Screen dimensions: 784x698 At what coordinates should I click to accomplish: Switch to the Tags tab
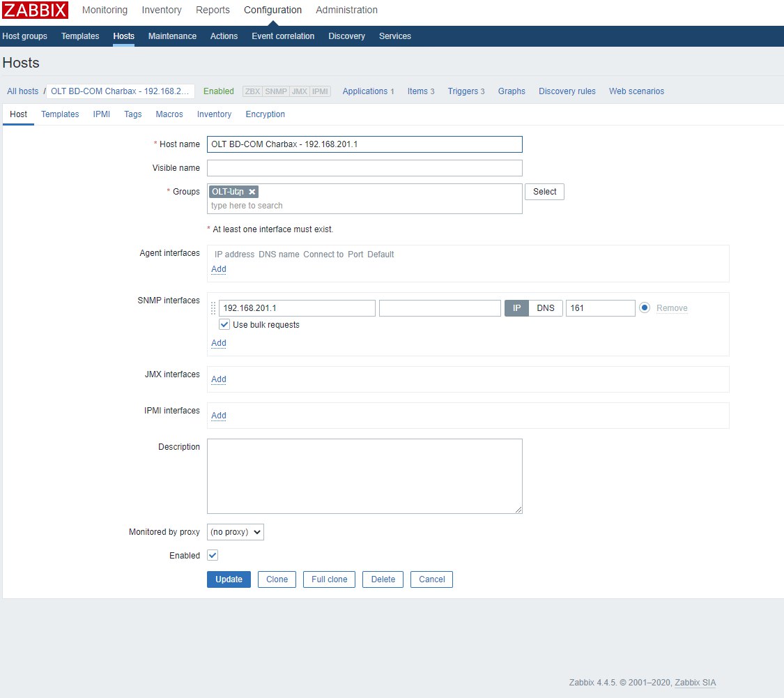133,114
